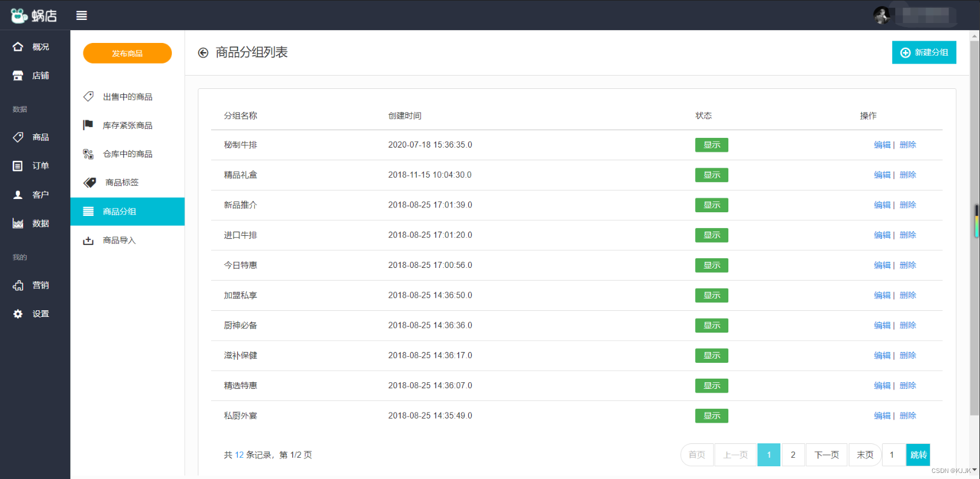This screenshot has width=980, height=479.
Task: Go to page 2 in pagination
Action: tap(793, 455)
